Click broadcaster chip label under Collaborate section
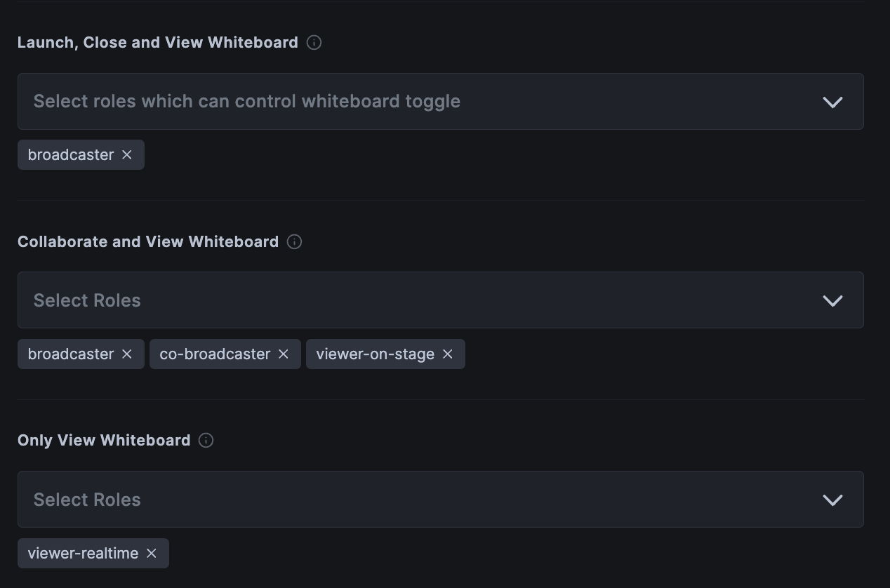The image size is (890, 588). tap(71, 354)
